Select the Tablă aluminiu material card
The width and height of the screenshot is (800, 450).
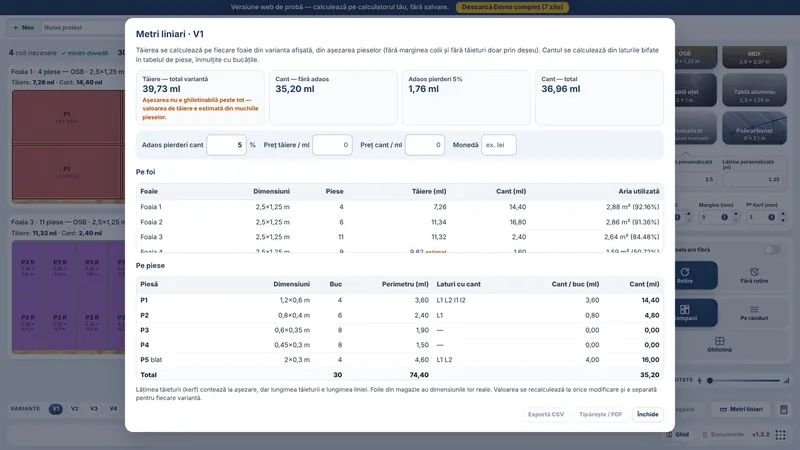pos(754,90)
